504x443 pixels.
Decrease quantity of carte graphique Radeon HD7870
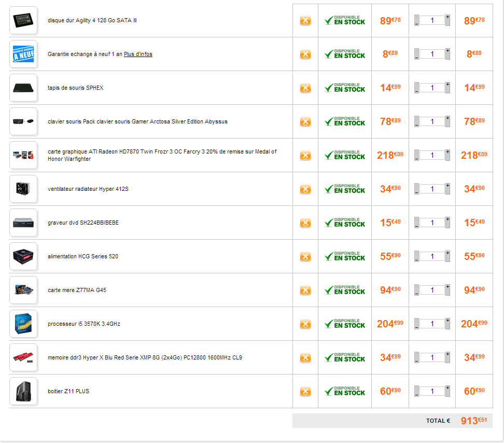tap(416, 156)
